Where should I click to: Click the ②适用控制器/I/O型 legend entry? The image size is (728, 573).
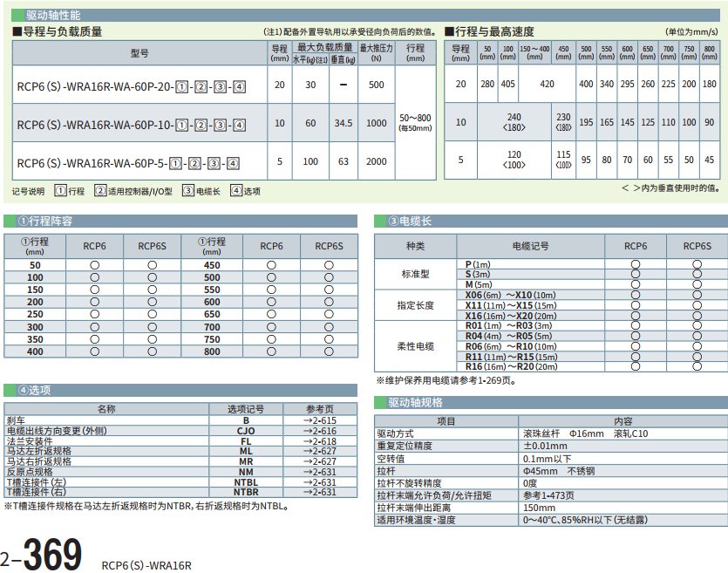133,191
